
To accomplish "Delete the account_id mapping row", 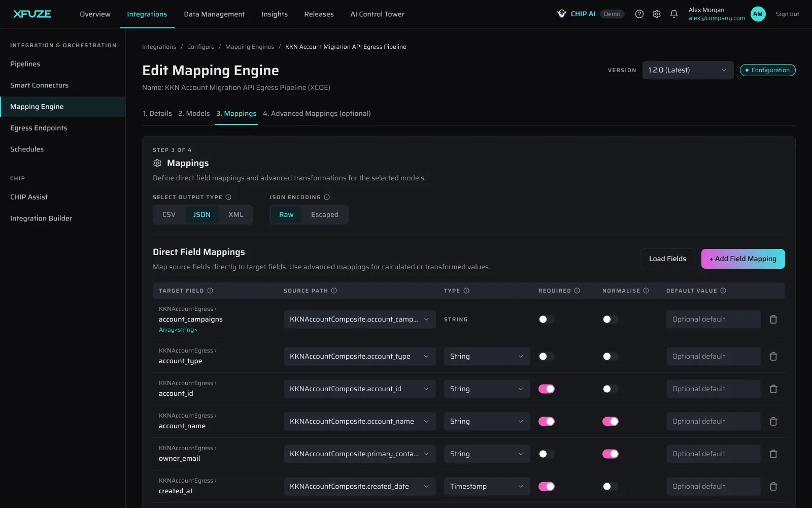I will pos(773,389).
